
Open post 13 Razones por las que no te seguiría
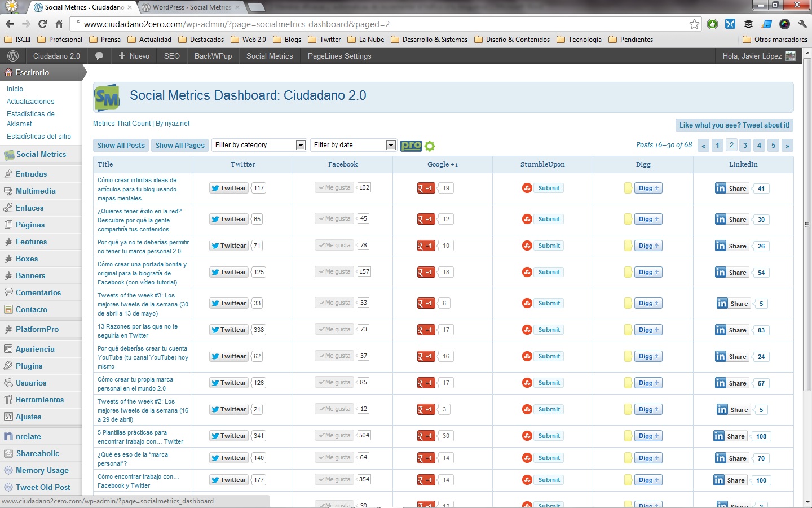click(138, 331)
